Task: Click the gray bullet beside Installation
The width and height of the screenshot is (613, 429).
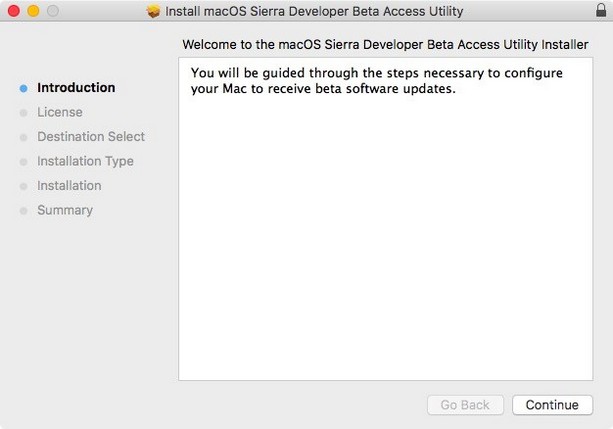Action: click(23, 187)
